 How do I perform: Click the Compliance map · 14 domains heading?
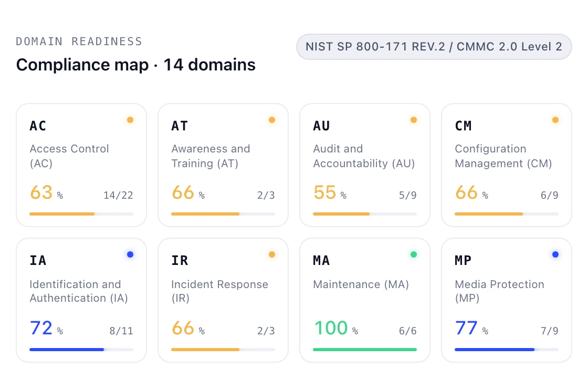(136, 65)
